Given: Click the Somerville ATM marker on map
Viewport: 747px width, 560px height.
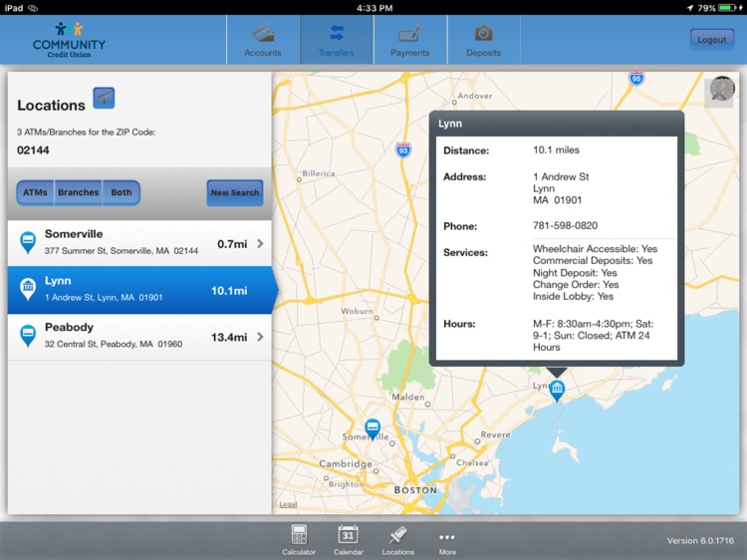Looking at the screenshot, I should coord(373,428).
